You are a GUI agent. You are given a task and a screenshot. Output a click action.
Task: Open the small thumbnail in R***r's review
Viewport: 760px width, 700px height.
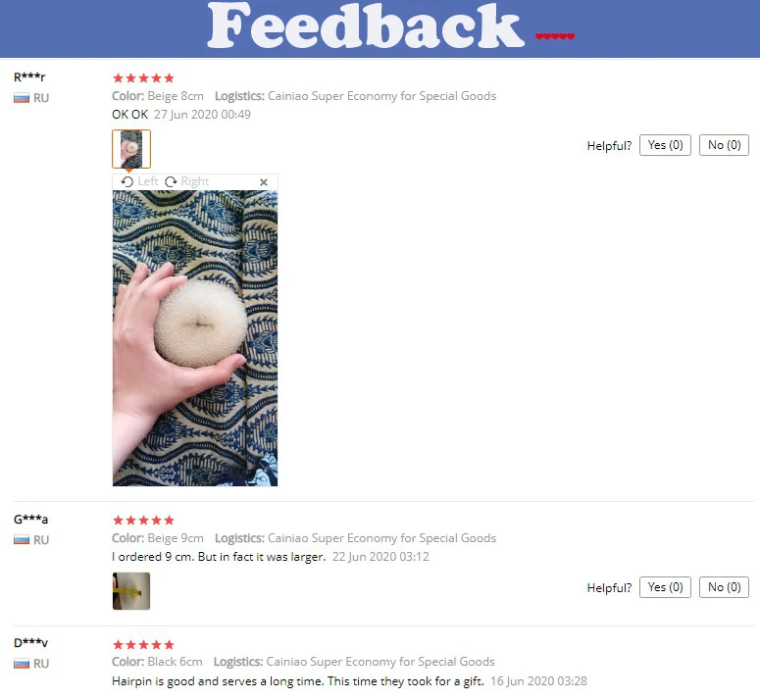(x=131, y=149)
